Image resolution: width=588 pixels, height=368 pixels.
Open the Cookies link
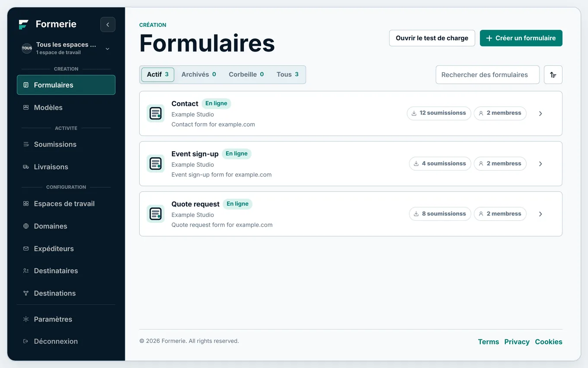(549, 342)
